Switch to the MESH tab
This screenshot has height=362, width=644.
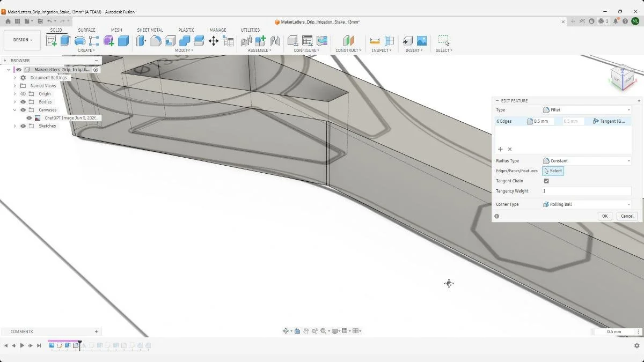(116, 30)
